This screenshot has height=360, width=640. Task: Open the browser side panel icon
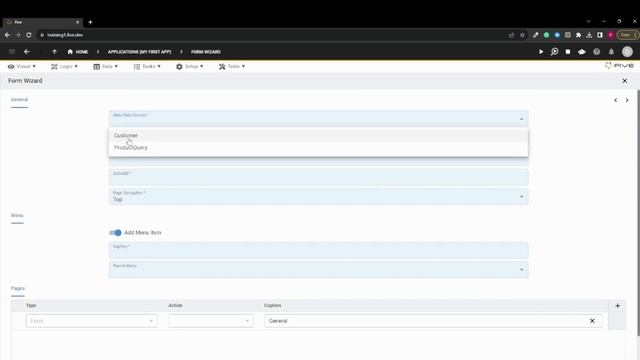click(x=600, y=35)
